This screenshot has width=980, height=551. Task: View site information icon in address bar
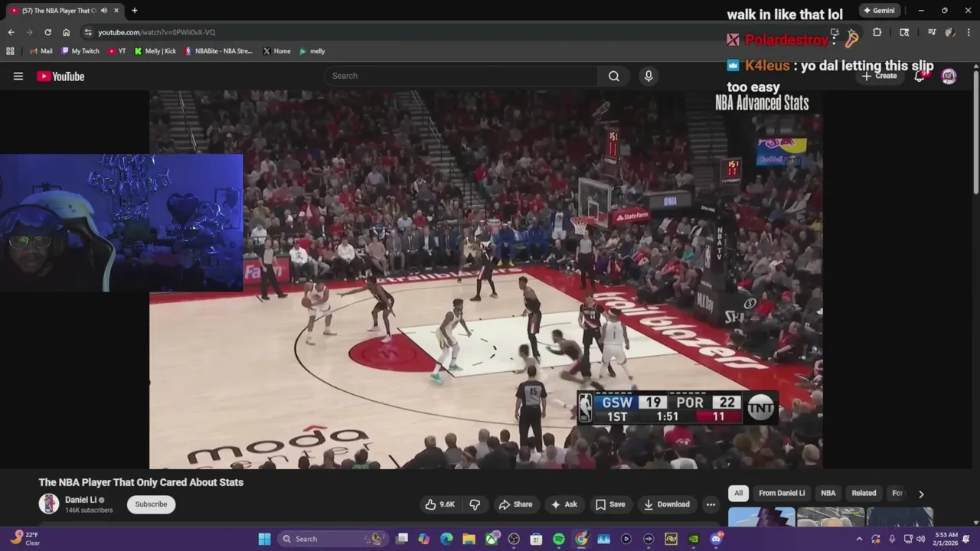[x=88, y=32]
